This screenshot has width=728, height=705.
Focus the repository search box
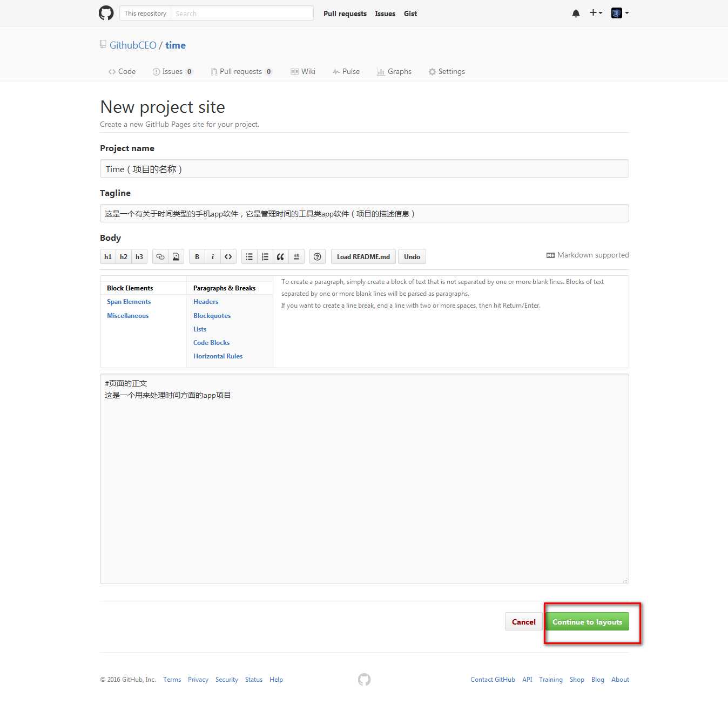coord(241,13)
